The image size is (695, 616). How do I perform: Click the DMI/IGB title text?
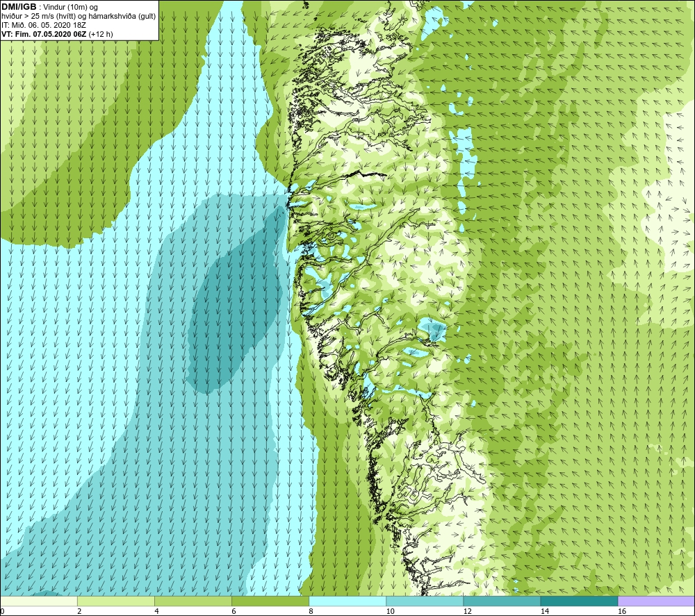click(x=19, y=7)
